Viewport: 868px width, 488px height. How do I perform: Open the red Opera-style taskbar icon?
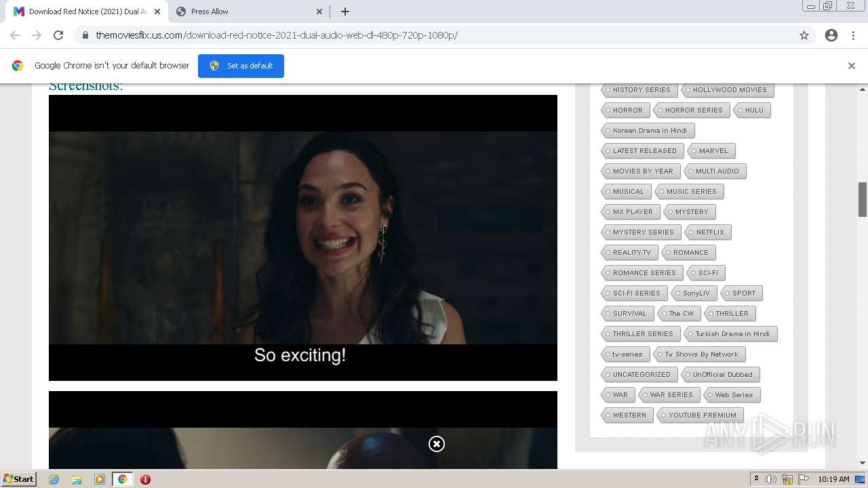(145, 479)
